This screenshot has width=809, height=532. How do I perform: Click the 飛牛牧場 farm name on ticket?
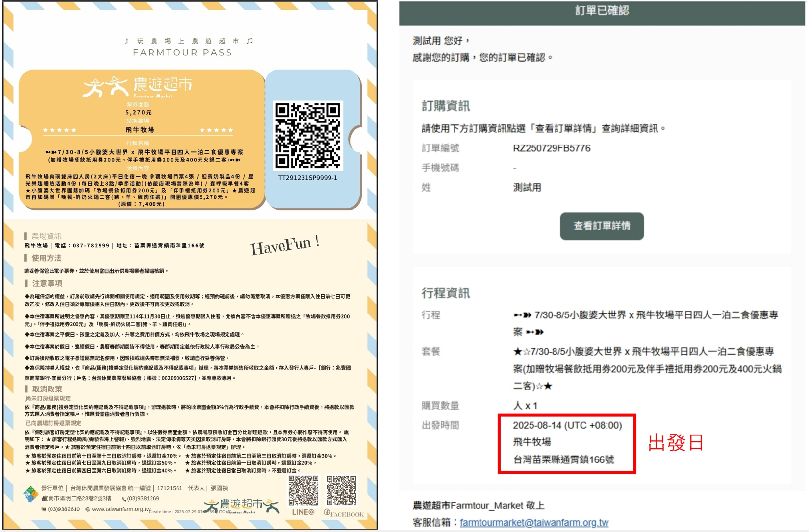click(x=140, y=130)
